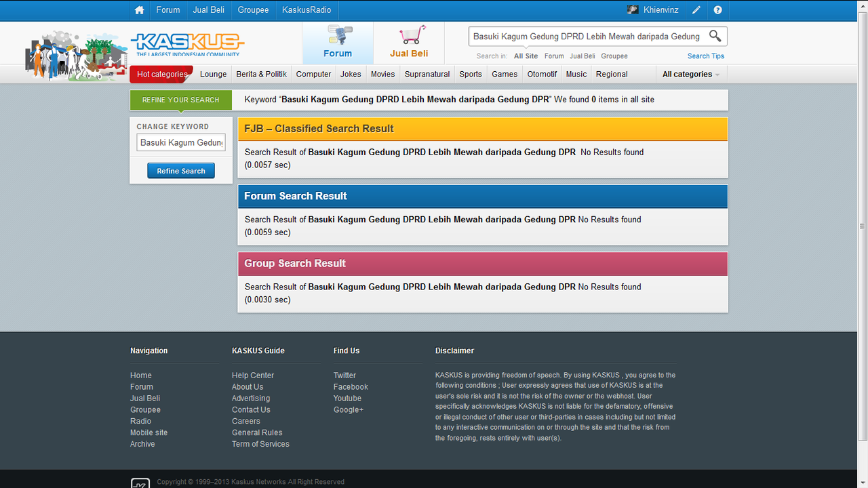Open the Otomotif category

(542, 75)
